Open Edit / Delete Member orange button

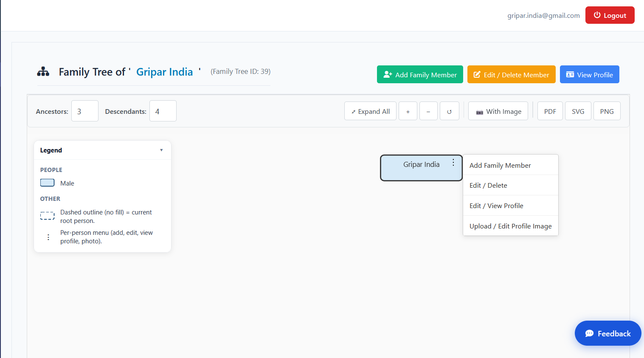coord(512,74)
